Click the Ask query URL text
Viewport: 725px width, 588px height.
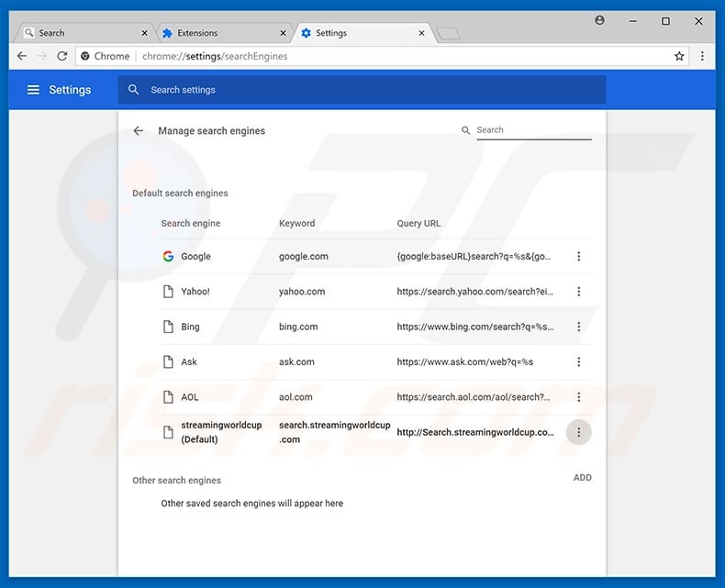click(464, 361)
